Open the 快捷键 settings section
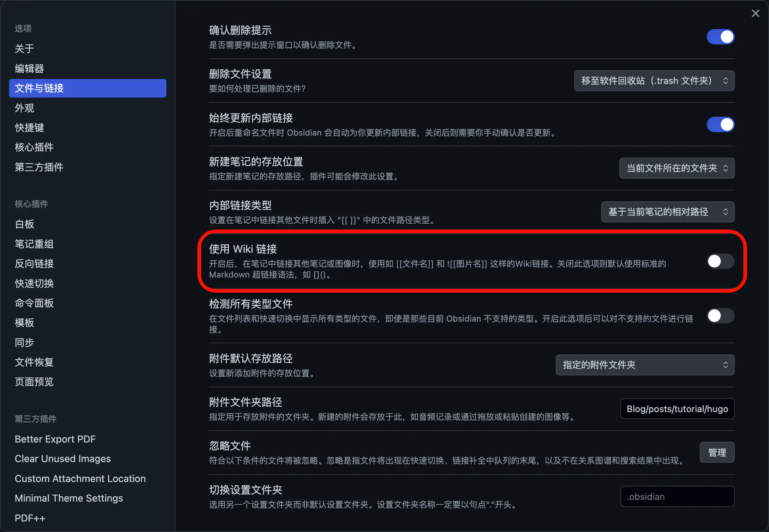769x532 pixels. click(x=29, y=128)
